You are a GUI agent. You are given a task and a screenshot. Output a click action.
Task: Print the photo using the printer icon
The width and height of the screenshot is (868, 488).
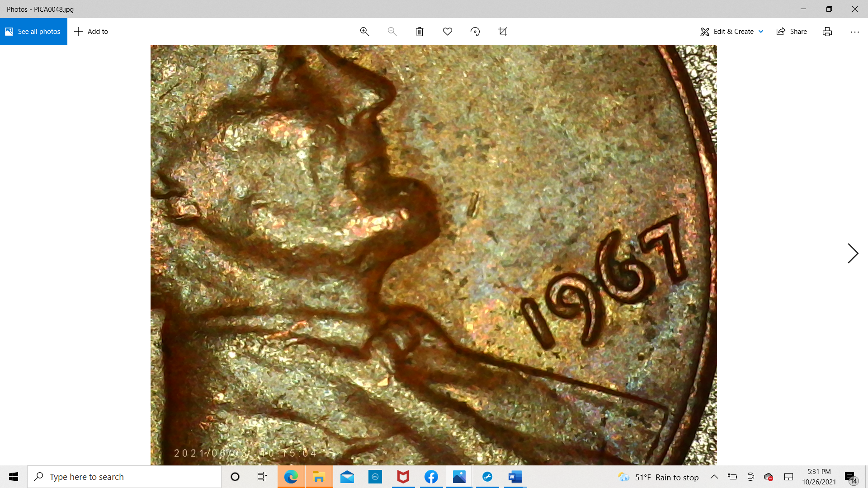click(827, 32)
